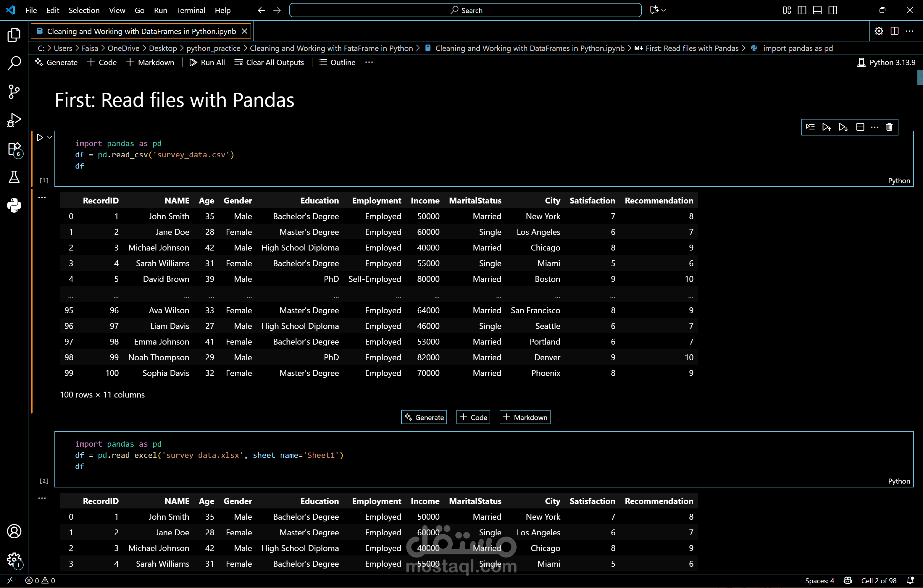Viewport: 923px width, 588px height.
Task: Open the File menu
Action: tap(31, 10)
